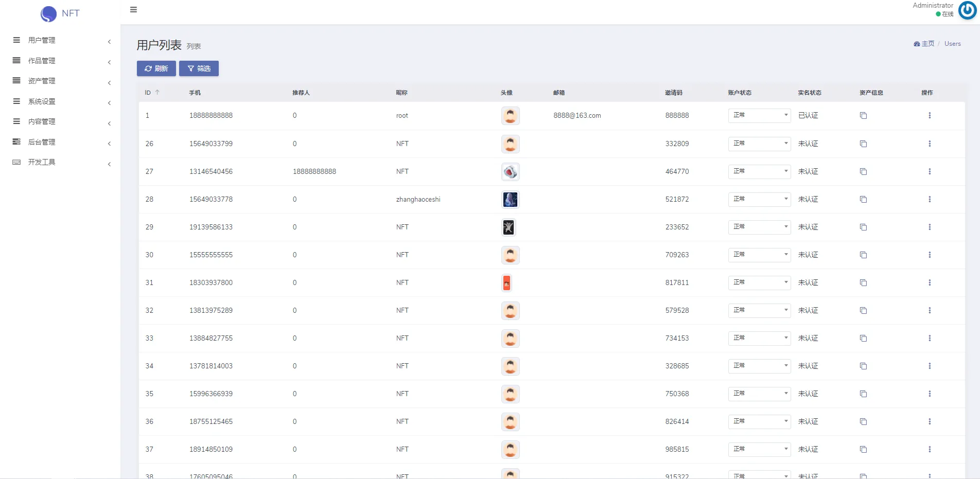Open three-dot actions for user zhanghaoceshi
Image resolution: width=980 pixels, height=479 pixels.
pos(929,199)
